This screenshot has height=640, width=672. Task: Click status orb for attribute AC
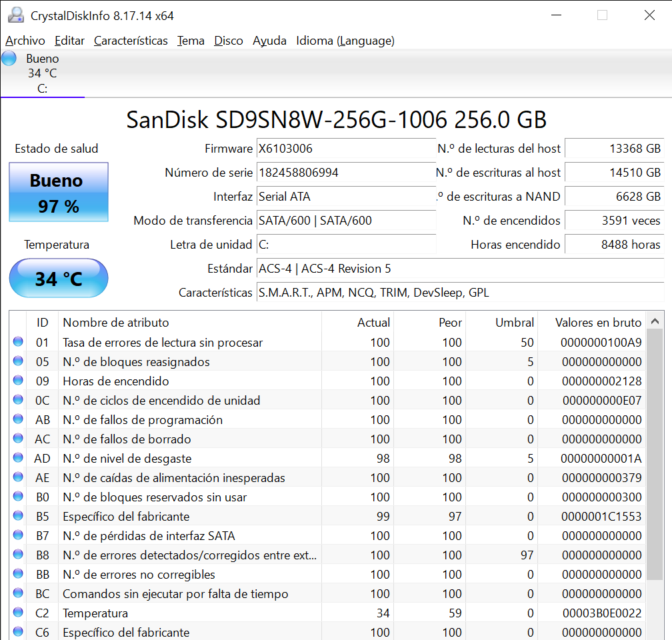[18, 438]
